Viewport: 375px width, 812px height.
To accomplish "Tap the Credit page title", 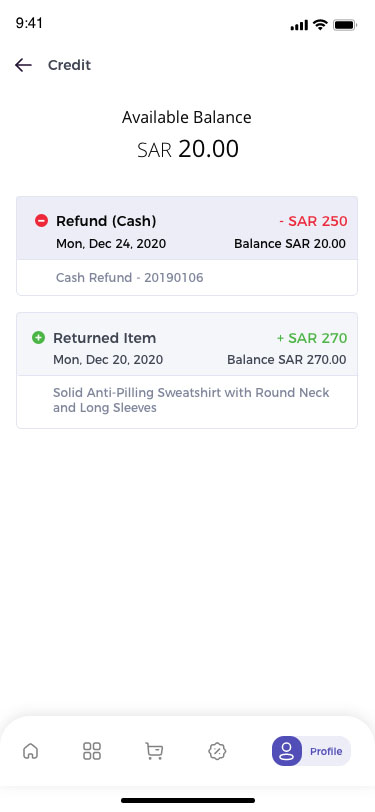I will click(x=69, y=65).
